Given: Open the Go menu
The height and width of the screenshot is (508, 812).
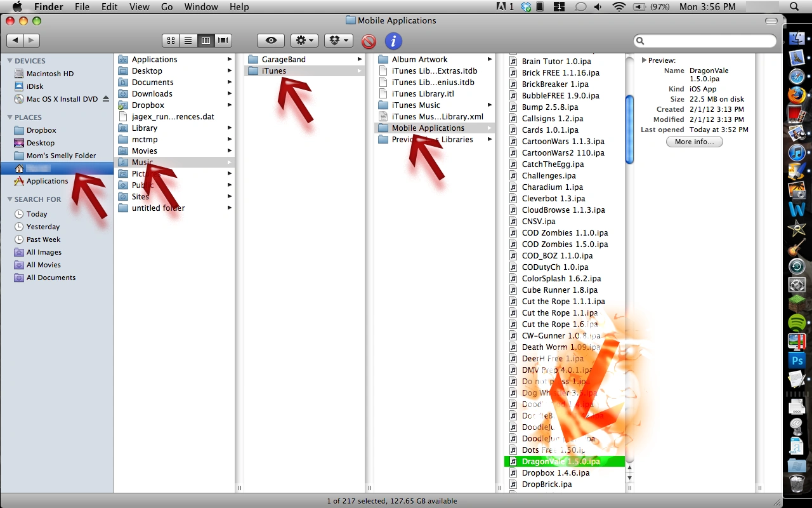Looking at the screenshot, I should (x=167, y=7).
